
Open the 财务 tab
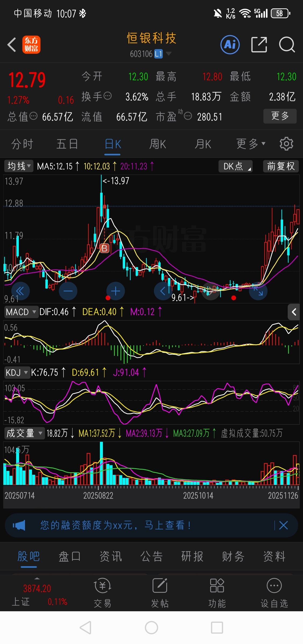[x=233, y=556]
